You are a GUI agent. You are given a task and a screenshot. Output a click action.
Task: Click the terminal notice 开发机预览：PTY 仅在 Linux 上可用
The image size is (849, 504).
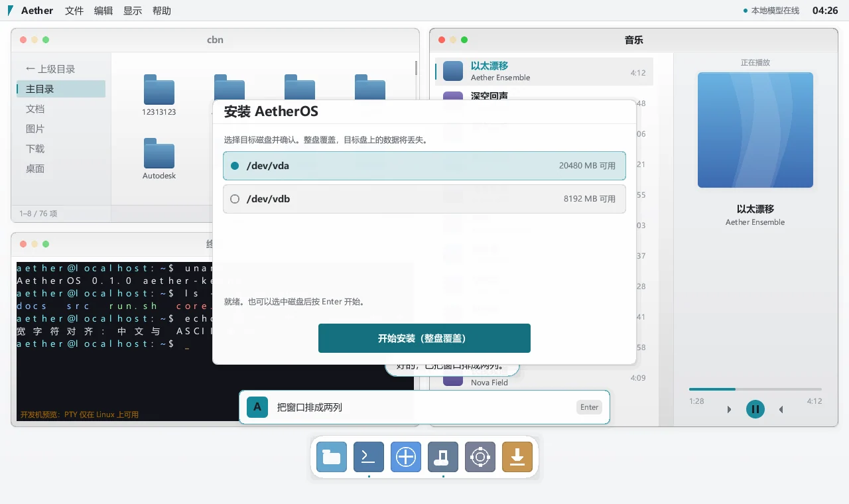(x=80, y=414)
